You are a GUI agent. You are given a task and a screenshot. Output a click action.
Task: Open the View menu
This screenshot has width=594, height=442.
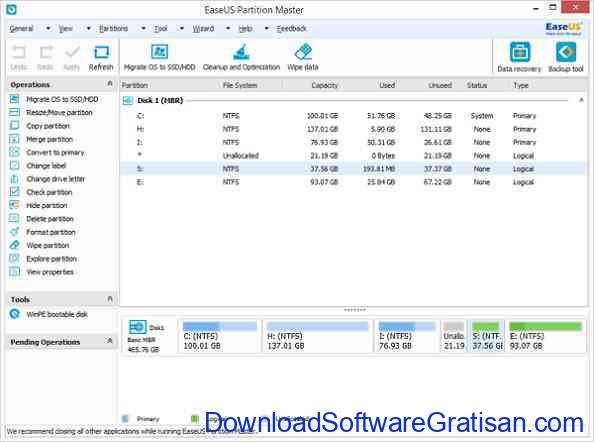[x=65, y=28]
